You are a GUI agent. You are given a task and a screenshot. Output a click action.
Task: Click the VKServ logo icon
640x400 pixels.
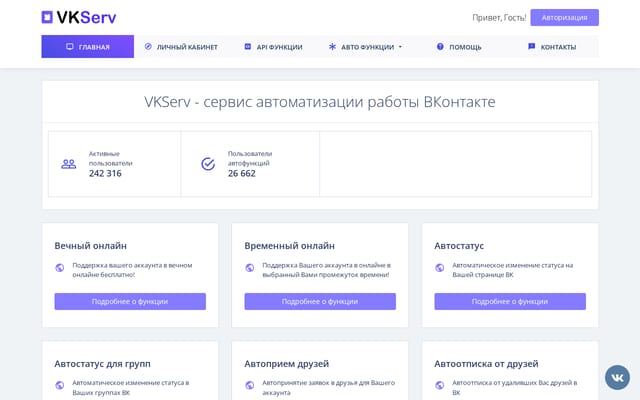point(47,17)
